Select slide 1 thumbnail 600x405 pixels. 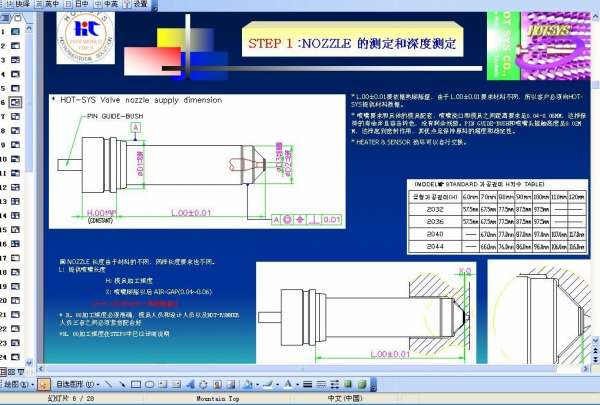point(15,31)
